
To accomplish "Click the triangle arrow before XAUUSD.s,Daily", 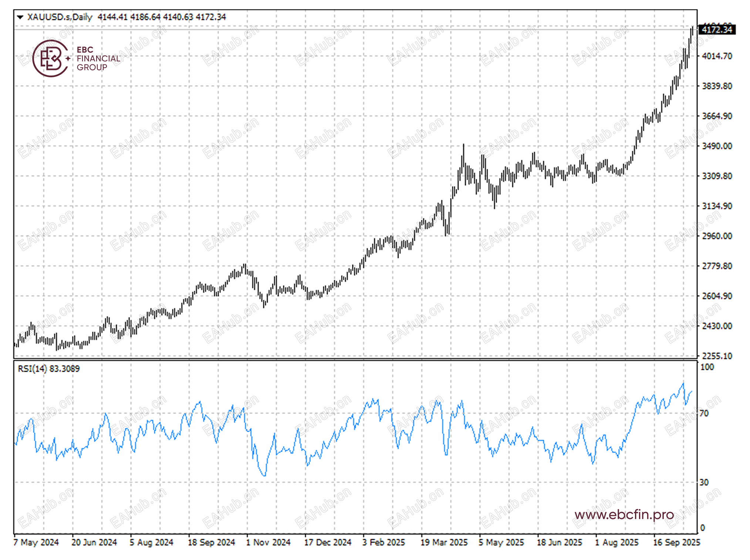I will coord(20,17).
